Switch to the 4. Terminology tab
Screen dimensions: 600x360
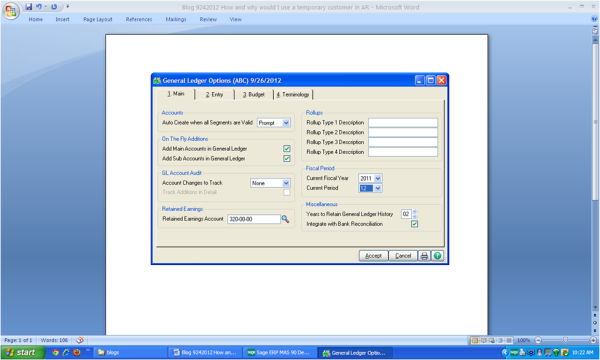click(x=293, y=94)
